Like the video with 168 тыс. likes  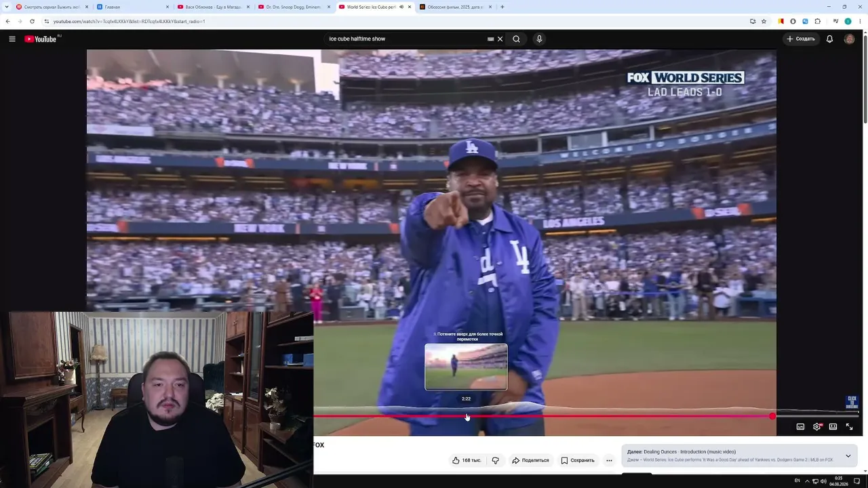click(467, 460)
